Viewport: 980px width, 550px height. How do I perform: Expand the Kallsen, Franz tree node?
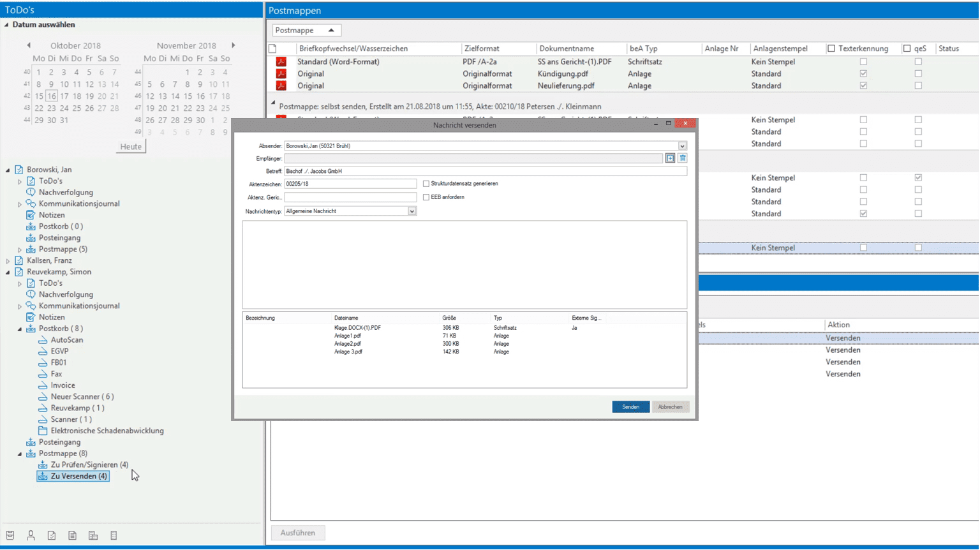(x=8, y=261)
